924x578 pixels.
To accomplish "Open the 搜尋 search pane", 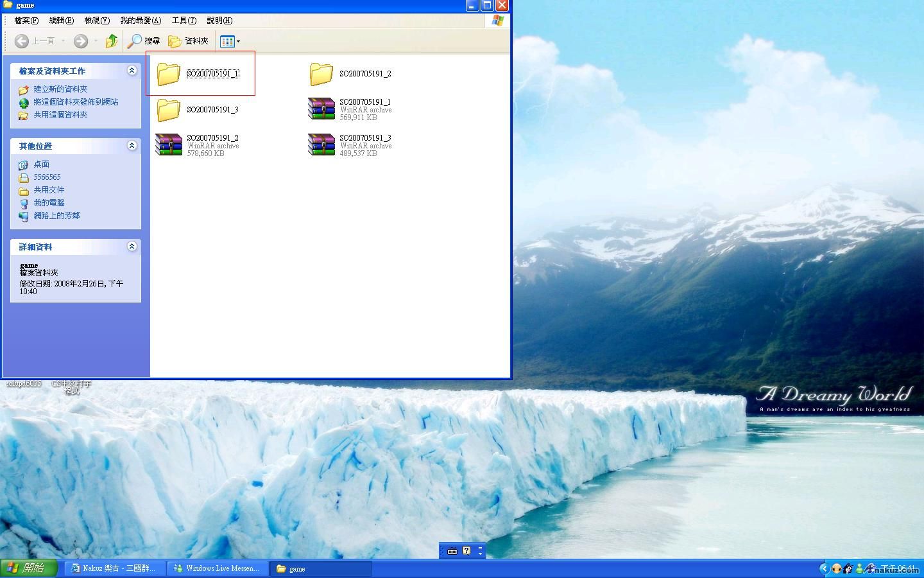I will click(144, 41).
